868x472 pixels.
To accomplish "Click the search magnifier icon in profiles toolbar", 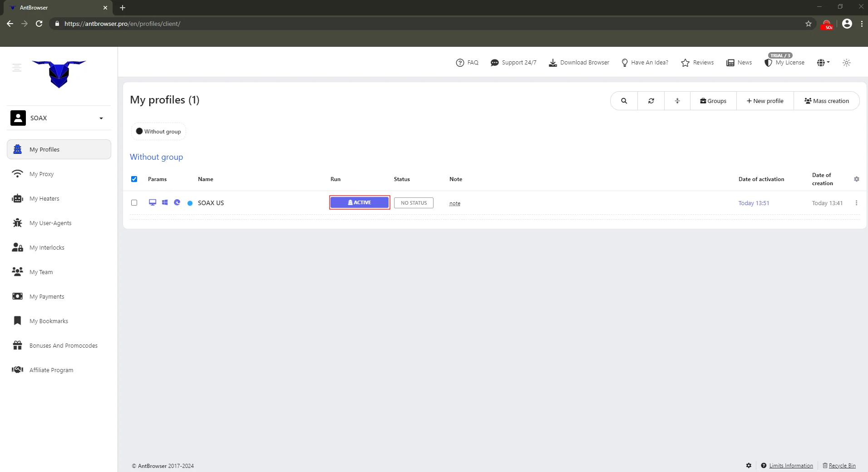I will coord(624,101).
